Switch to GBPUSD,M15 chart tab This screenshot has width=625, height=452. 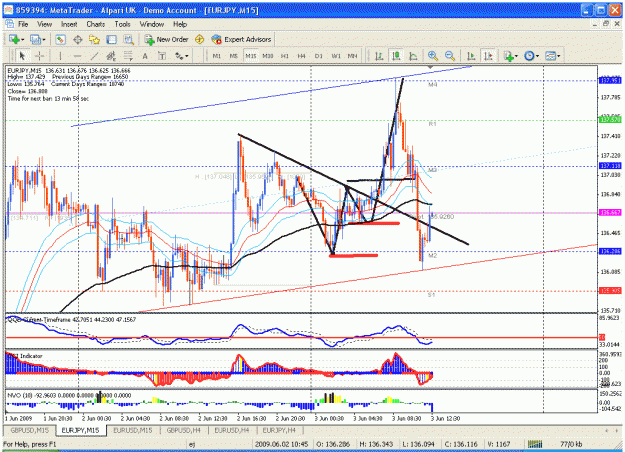click(29, 430)
